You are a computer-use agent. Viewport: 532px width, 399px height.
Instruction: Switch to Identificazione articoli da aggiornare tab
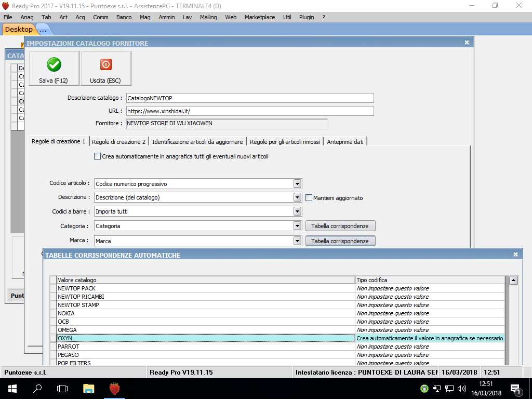[197, 142]
